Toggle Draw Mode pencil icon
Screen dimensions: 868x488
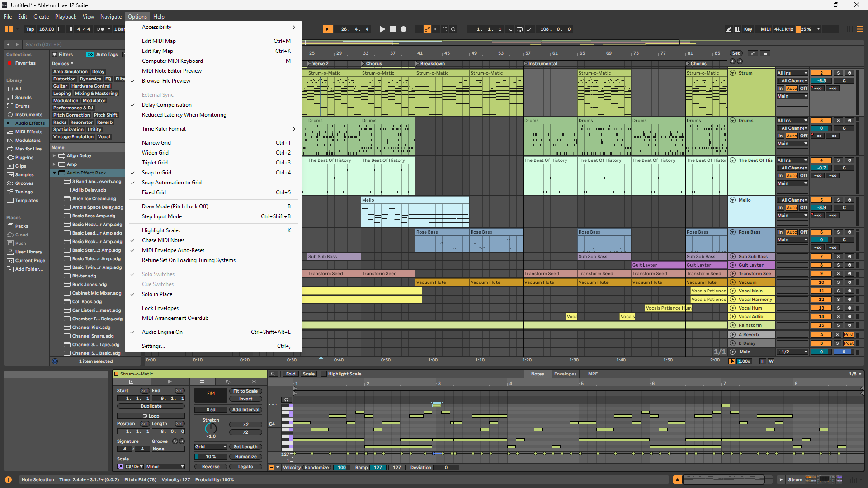click(729, 29)
